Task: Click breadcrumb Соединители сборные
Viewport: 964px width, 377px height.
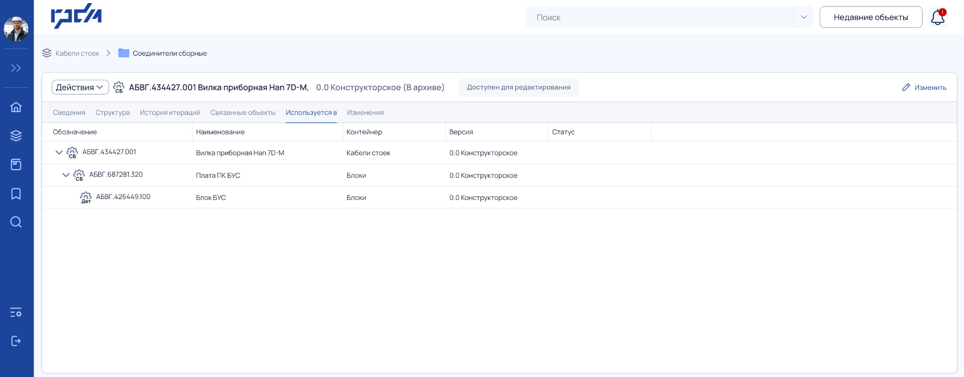Action: pyautogui.click(x=170, y=54)
